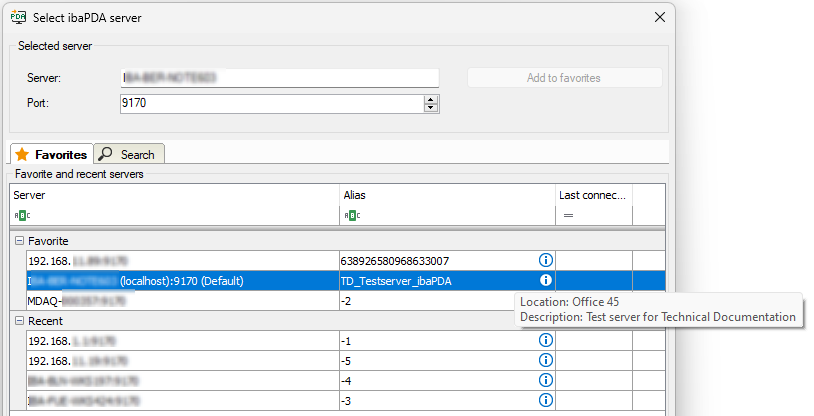Click the Add to favorites button
814x416 pixels.
click(564, 78)
